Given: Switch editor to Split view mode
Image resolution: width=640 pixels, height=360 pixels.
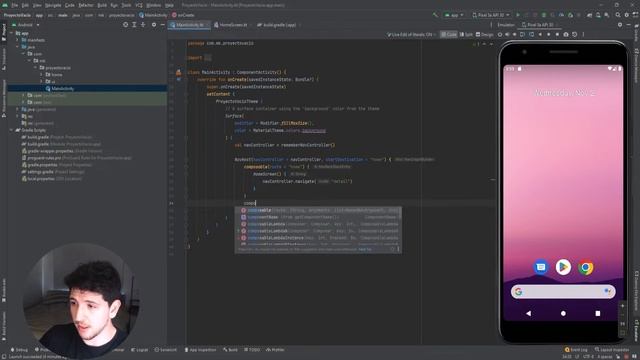Looking at the screenshot, I should [466, 35].
